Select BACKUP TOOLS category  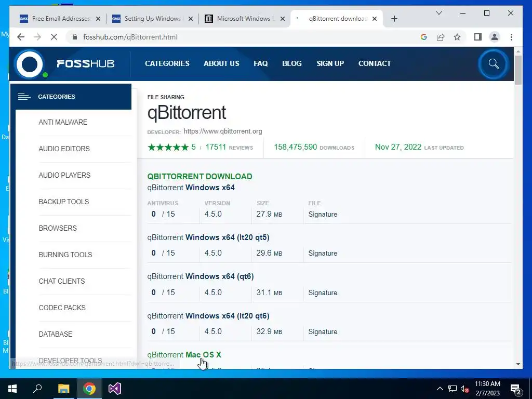(x=64, y=202)
